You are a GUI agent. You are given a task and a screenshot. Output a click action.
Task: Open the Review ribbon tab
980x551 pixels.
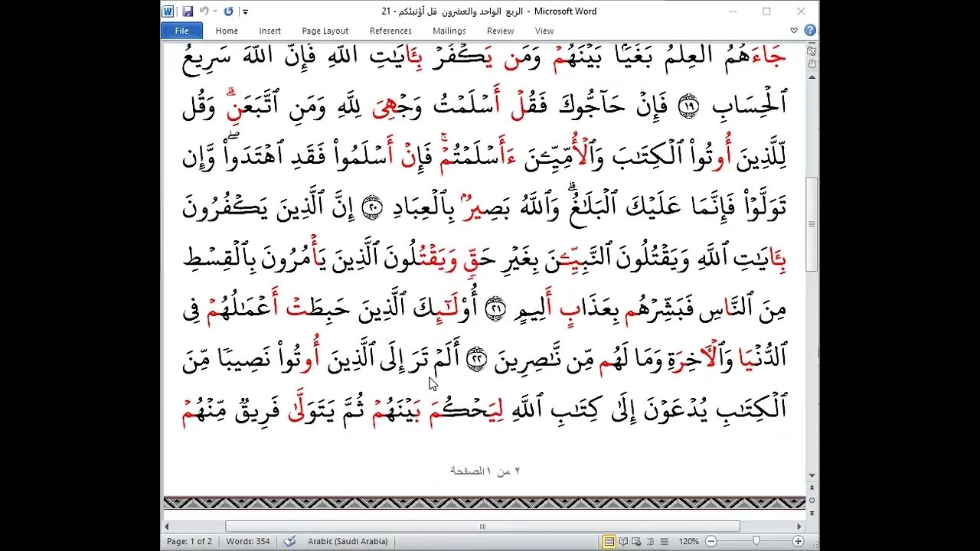[x=500, y=31]
